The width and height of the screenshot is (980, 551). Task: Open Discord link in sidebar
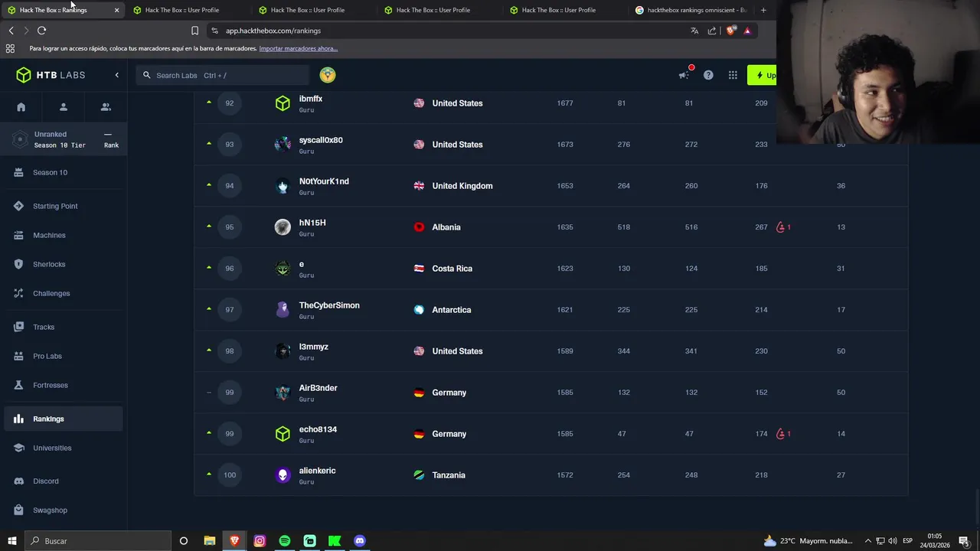coord(64,481)
